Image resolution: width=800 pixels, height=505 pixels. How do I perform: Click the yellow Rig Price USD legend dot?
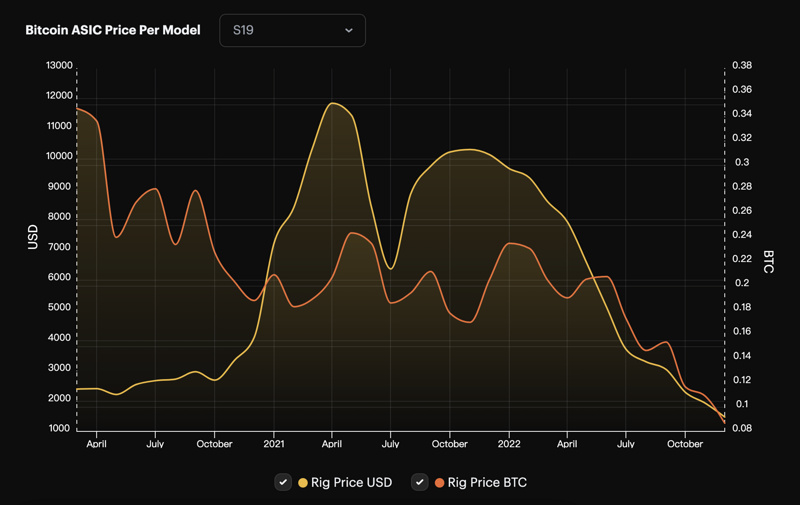tap(303, 483)
